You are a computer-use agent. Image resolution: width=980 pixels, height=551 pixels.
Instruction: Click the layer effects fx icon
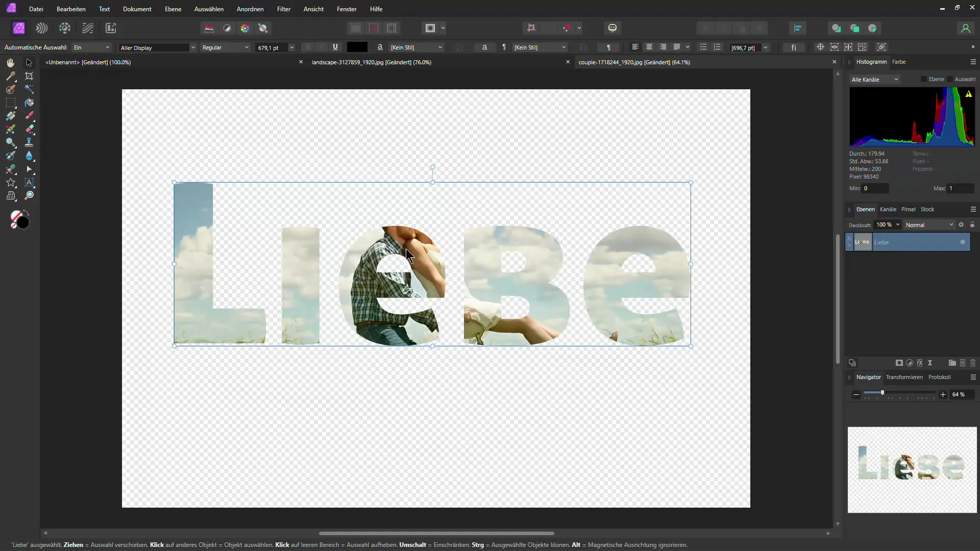(x=920, y=363)
